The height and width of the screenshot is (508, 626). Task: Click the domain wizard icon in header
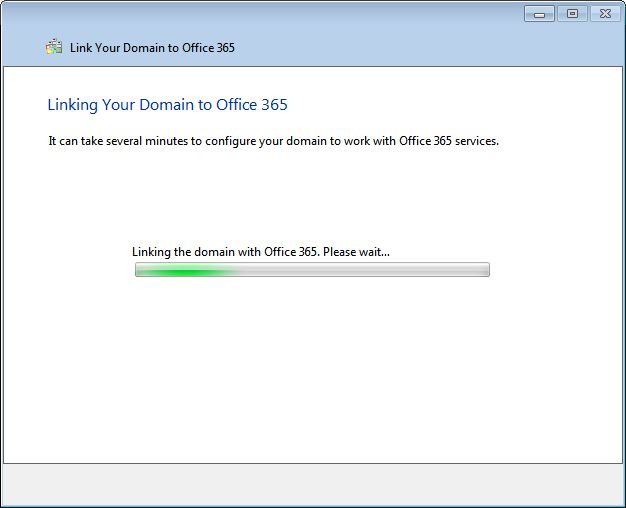coord(54,47)
